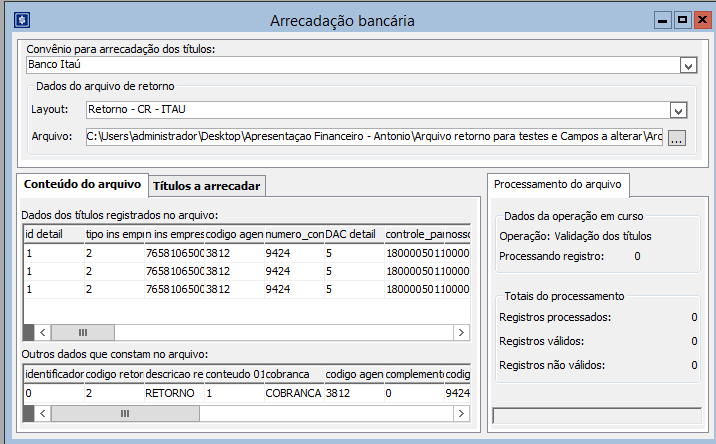Sort by the 'codigo agen' column header
The width and height of the screenshot is (716, 444).
(233, 234)
